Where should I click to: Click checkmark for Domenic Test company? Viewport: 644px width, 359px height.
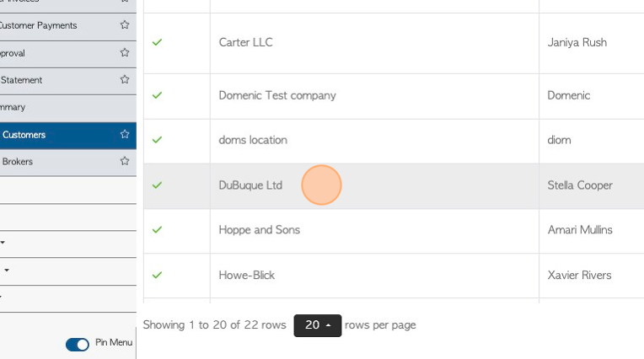tap(157, 95)
